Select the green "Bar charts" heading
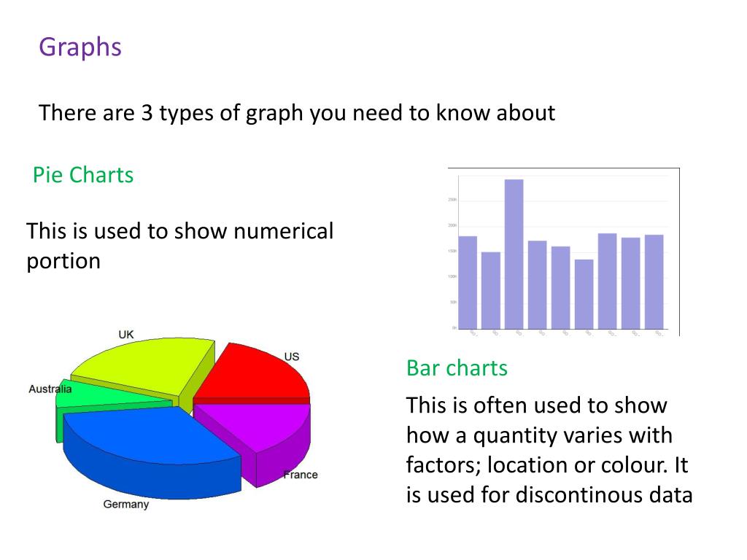 457,367
